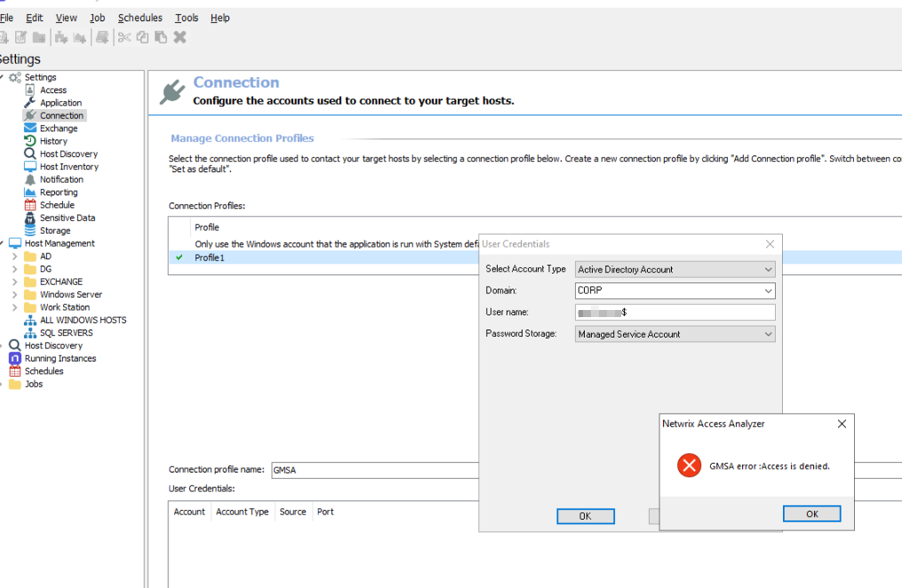Click the edit document toolbar icon

pos(20,37)
